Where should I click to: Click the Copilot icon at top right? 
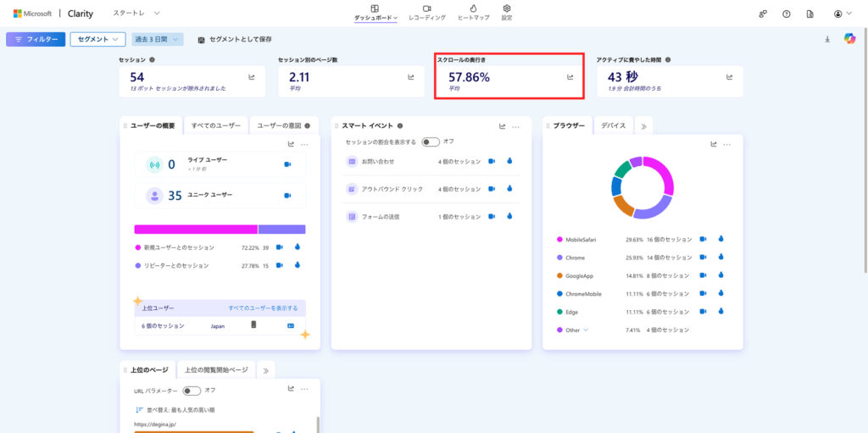click(849, 39)
